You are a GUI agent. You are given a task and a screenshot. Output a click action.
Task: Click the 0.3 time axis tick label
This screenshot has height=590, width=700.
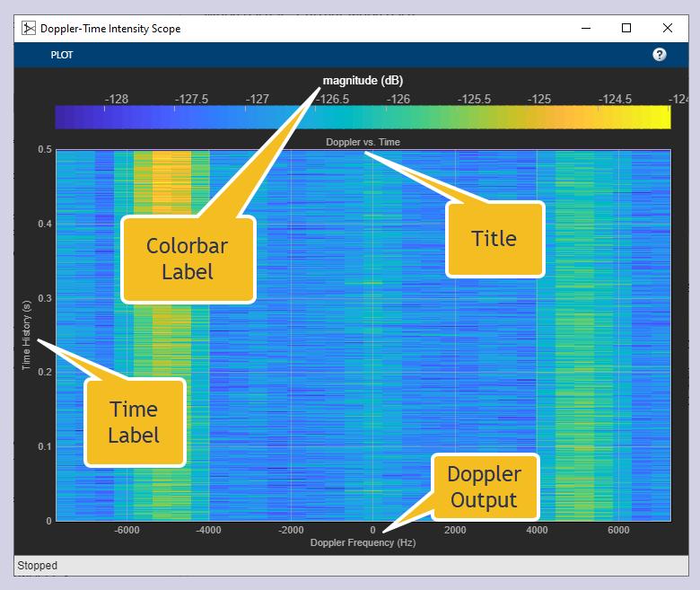[45, 298]
